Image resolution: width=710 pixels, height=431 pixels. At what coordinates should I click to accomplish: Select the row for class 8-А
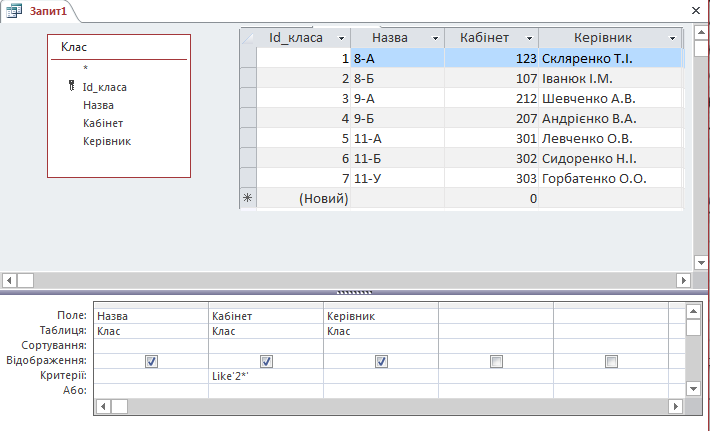pos(248,58)
